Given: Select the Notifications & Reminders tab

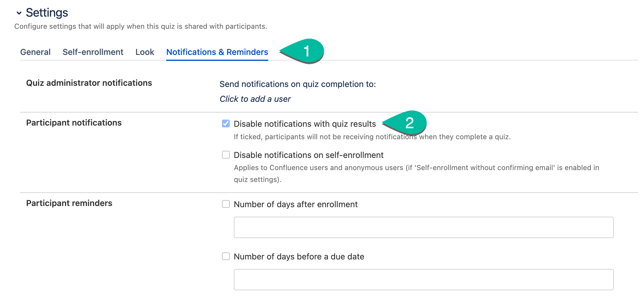Looking at the screenshot, I should [217, 52].
